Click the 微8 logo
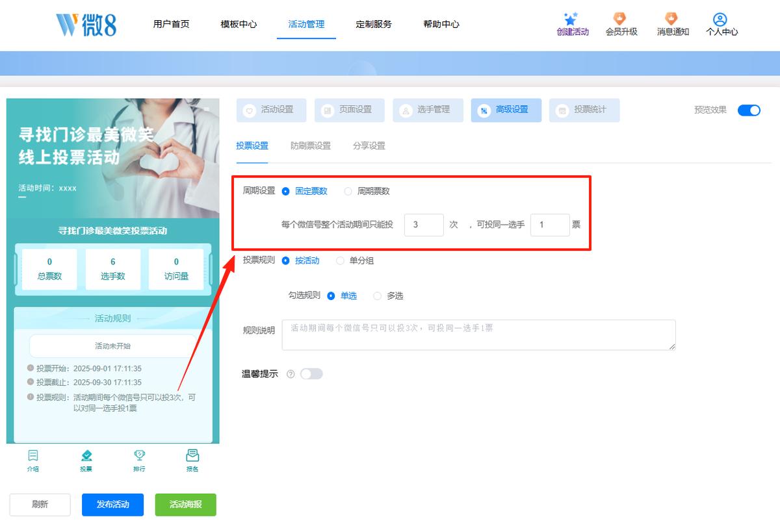 pyautogui.click(x=86, y=25)
